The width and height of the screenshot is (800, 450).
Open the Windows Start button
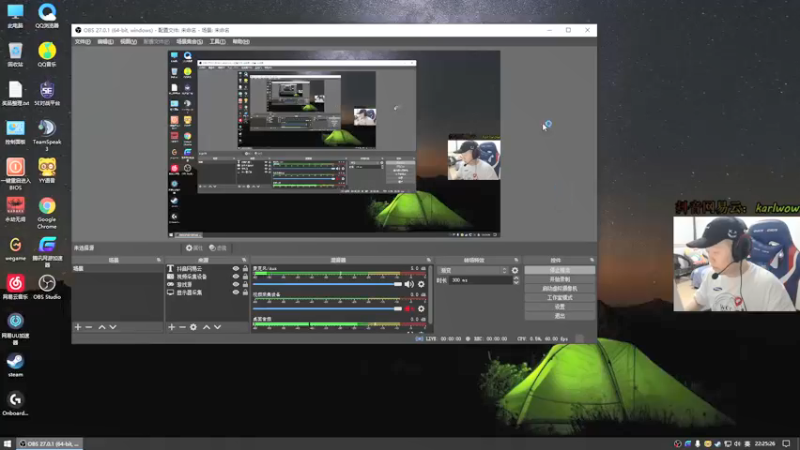pyautogui.click(x=7, y=444)
